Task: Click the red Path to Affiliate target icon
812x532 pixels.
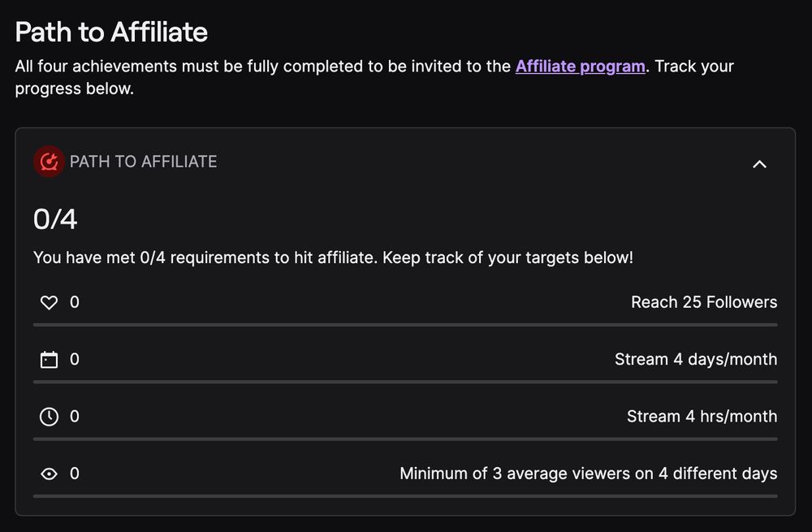Action: 49,162
